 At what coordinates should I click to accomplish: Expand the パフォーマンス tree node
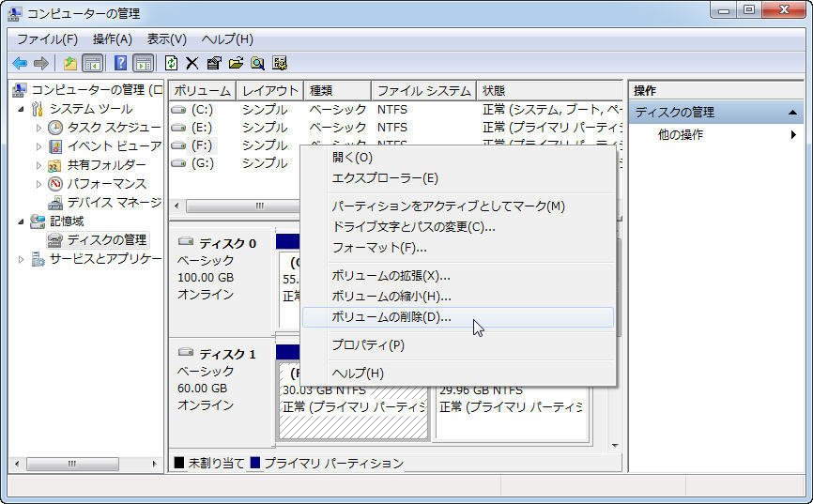point(38,184)
